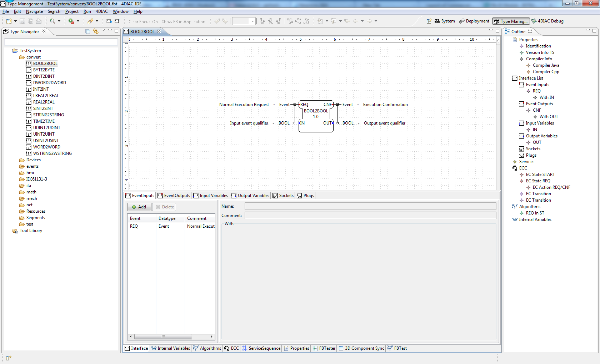This screenshot has width=600, height=364.
Task: Click the Save toolbar icon
Action: [x=22, y=21]
